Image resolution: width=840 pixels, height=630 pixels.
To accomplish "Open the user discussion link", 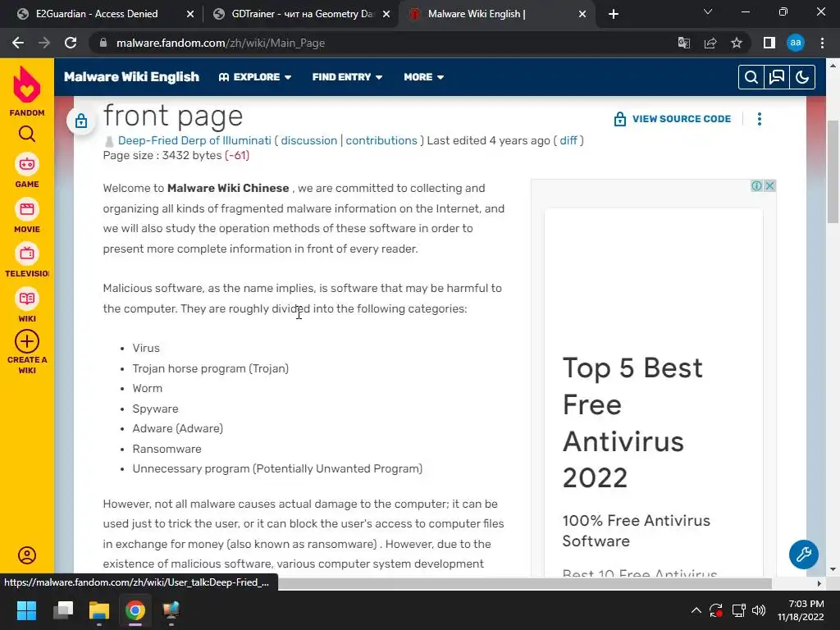I will (x=309, y=140).
